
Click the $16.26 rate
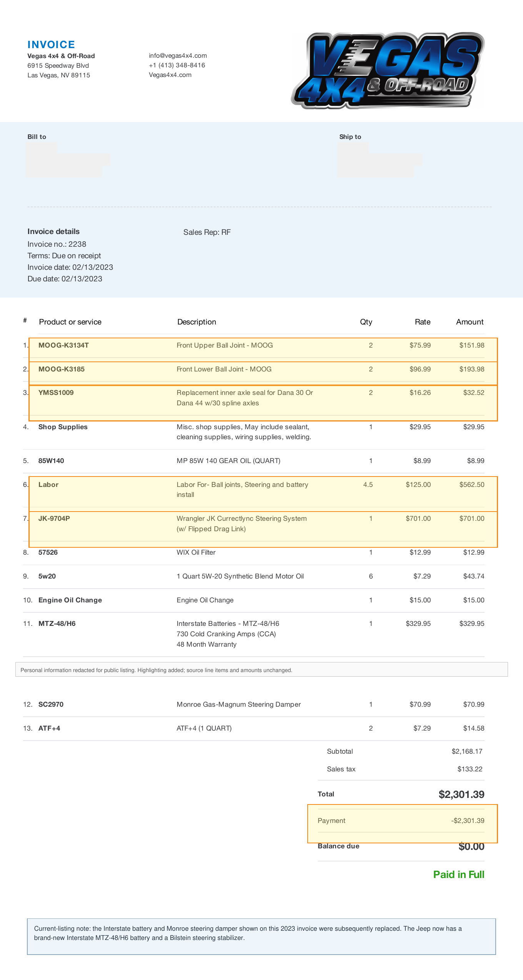[420, 393]
